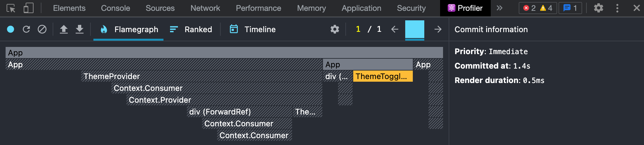This screenshot has width=644, height=145.
Task: Select the inspect element tool
Action: (x=11, y=8)
